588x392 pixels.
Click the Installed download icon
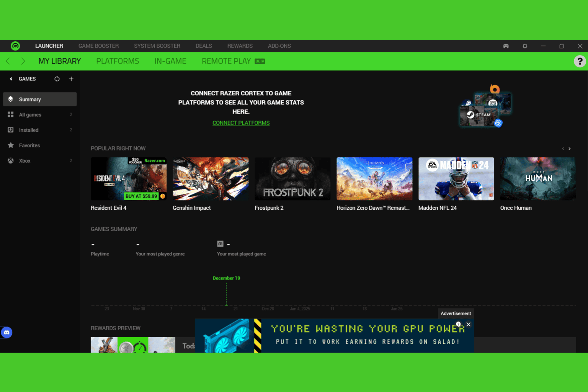11,130
